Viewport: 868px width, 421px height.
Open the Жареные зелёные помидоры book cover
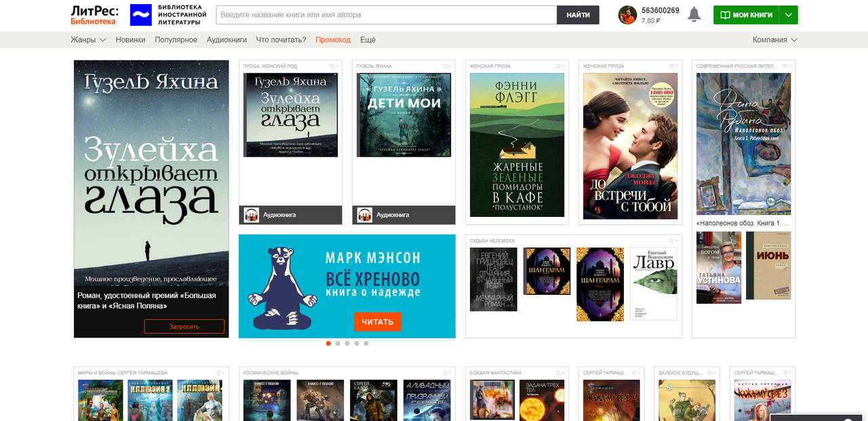point(517,145)
